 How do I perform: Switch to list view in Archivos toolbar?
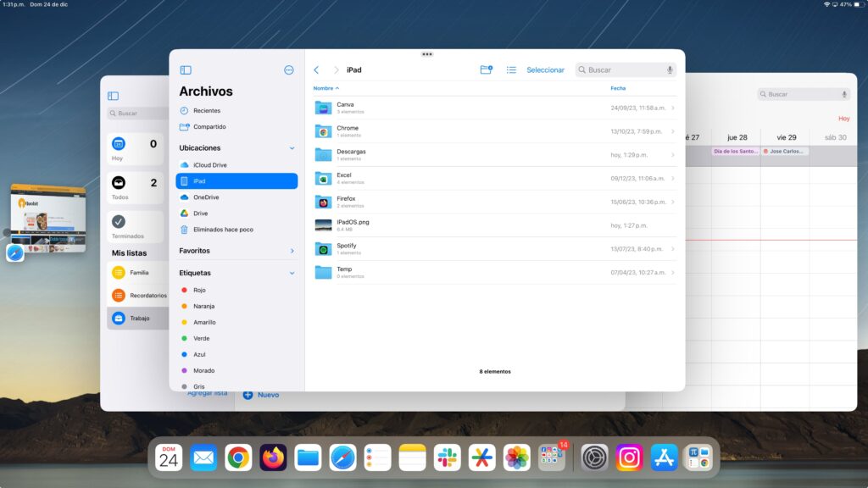512,69
